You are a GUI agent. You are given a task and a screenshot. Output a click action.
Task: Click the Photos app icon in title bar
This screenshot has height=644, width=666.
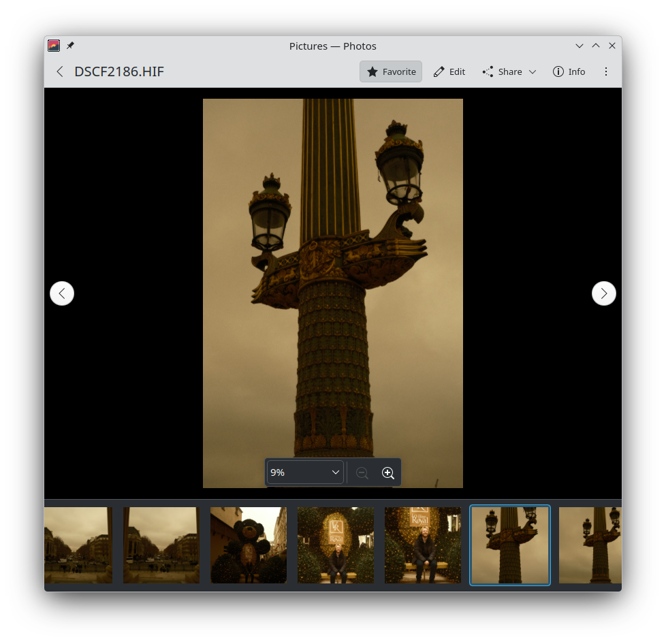tap(54, 46)
